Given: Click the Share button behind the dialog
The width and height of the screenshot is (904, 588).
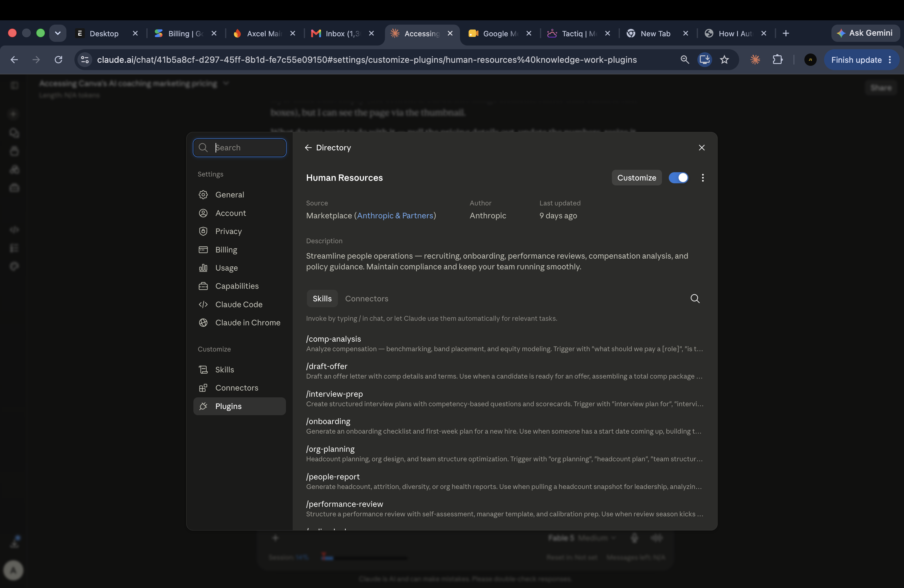Looking at the screenshot, I should click(881, 88).
